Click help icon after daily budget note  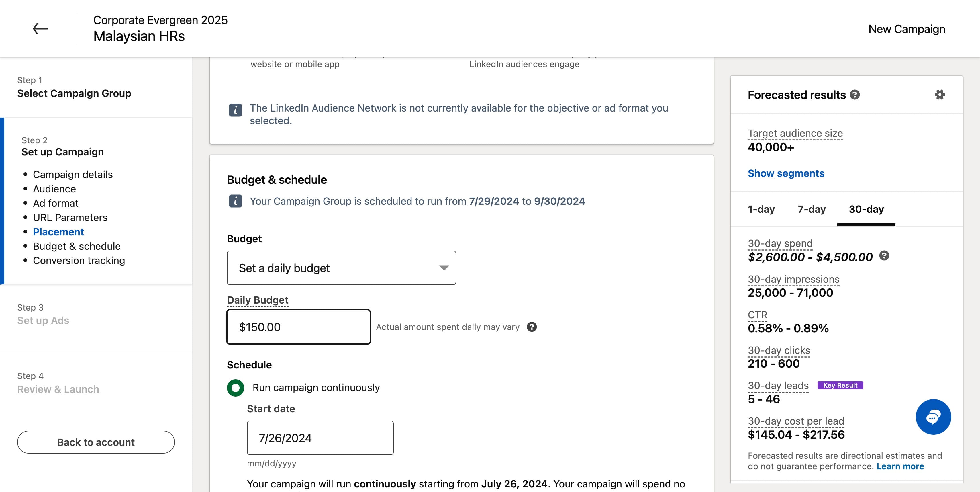[x=532, y=327]
